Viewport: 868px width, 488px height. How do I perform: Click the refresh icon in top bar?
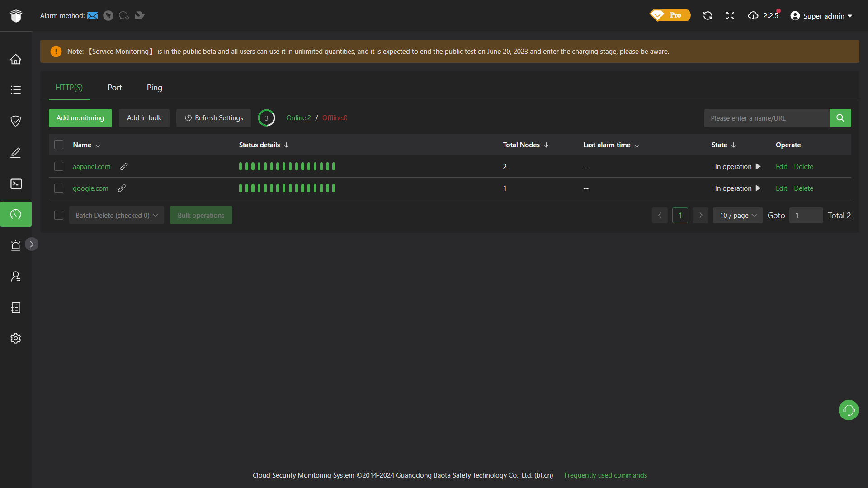point(708,15)
